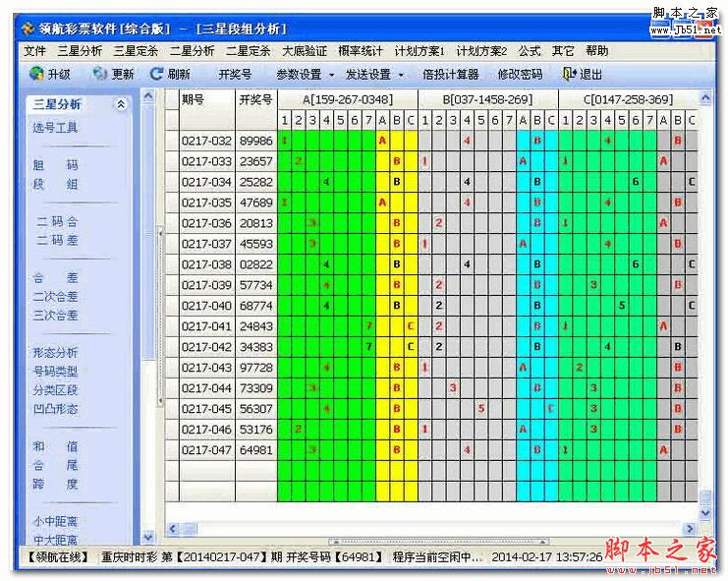Click the yellow B cell of row 0217-034

click(x=397, y=182)
